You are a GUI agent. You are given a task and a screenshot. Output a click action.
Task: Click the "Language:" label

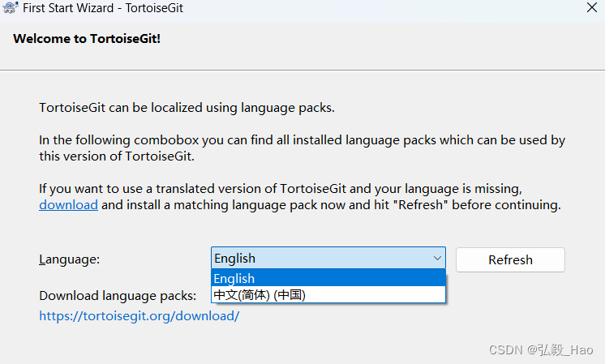[x=70, y=259]
